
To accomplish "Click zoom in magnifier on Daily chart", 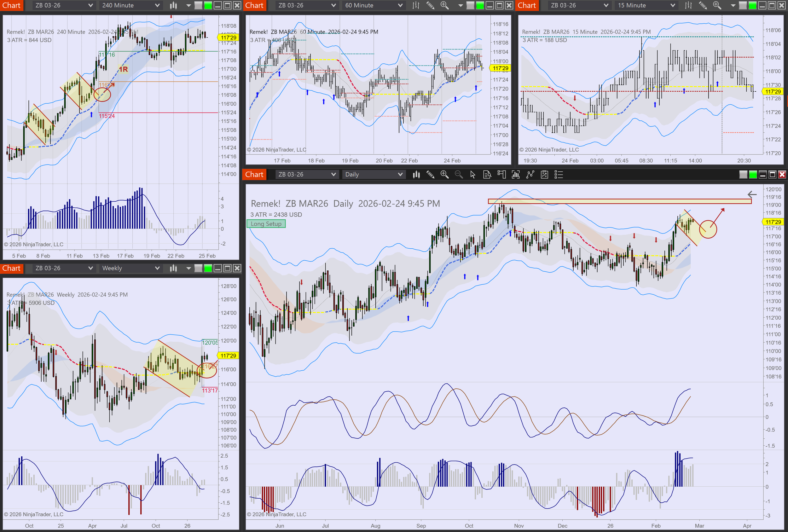I will (x=444, y=175).
